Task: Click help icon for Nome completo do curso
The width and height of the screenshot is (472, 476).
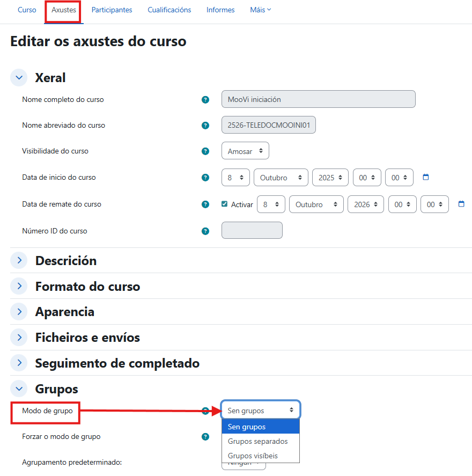Action: [x=205, y=100]
